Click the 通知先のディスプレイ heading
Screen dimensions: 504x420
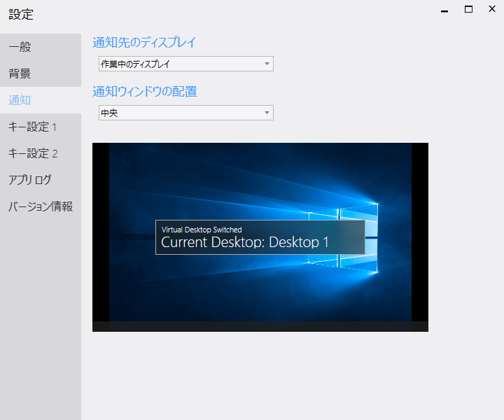(144, 43)
